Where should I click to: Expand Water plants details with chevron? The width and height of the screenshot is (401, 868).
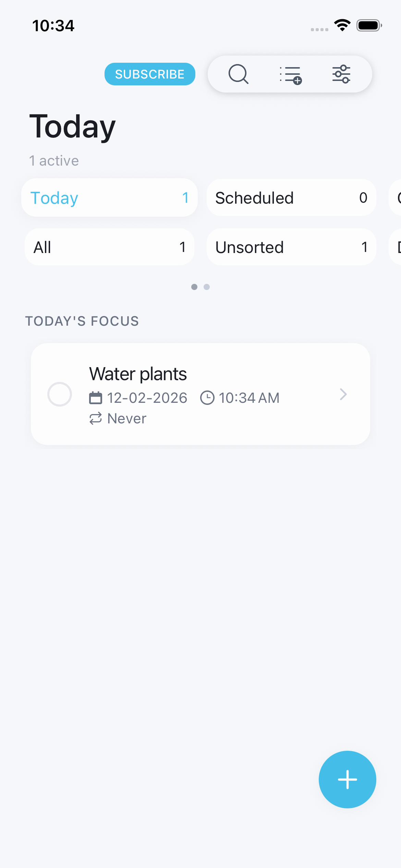(343, 394)
